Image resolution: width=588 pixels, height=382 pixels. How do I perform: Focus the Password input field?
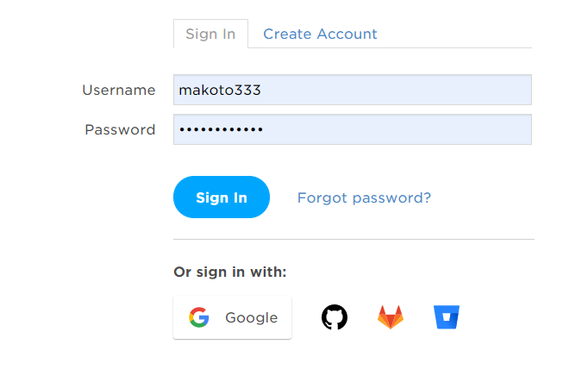click(352, 129)
